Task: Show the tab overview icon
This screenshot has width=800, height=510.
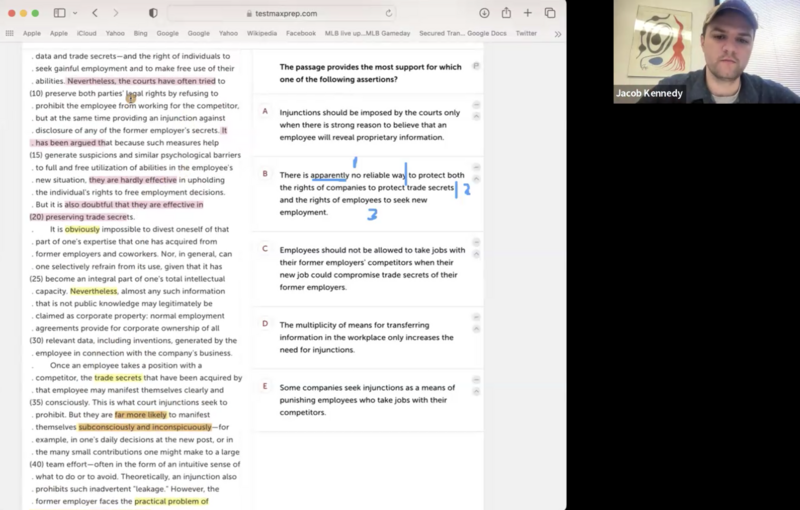Action: (x=550, y=13)
